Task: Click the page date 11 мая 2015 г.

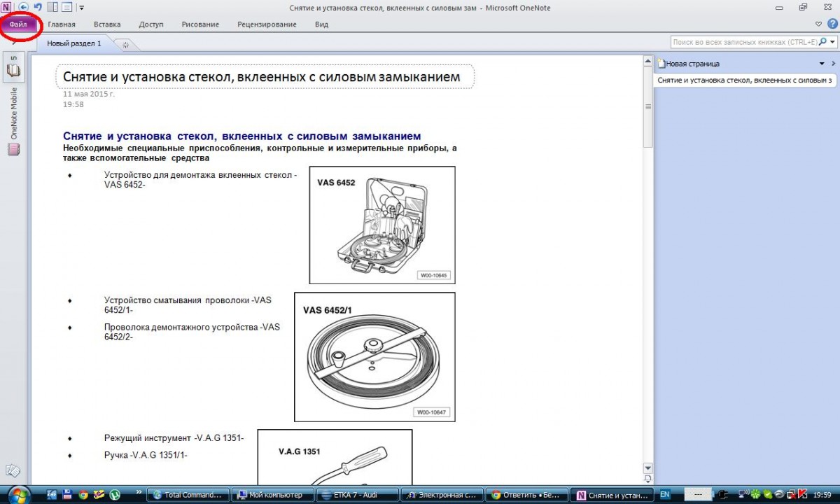Action: pos(89,94)
